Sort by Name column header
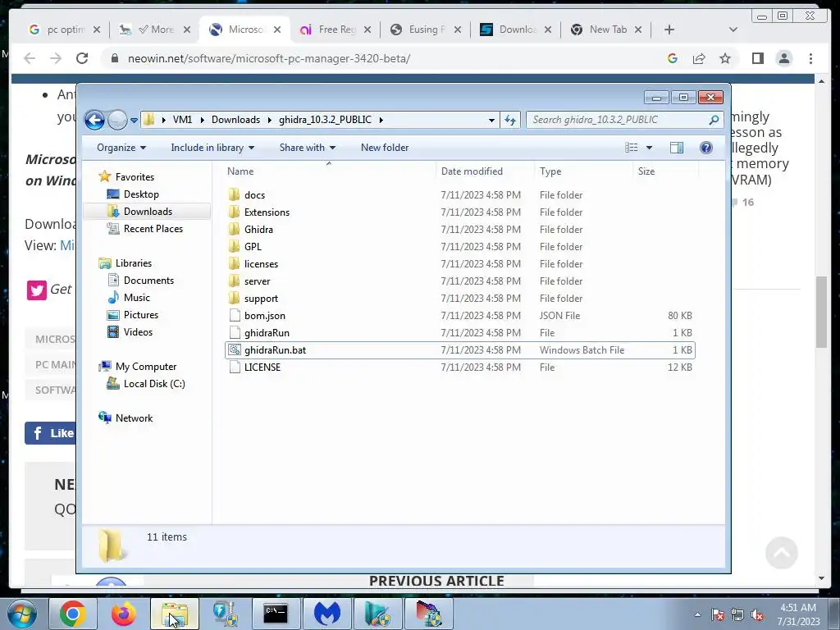 [x=329, y=171]
